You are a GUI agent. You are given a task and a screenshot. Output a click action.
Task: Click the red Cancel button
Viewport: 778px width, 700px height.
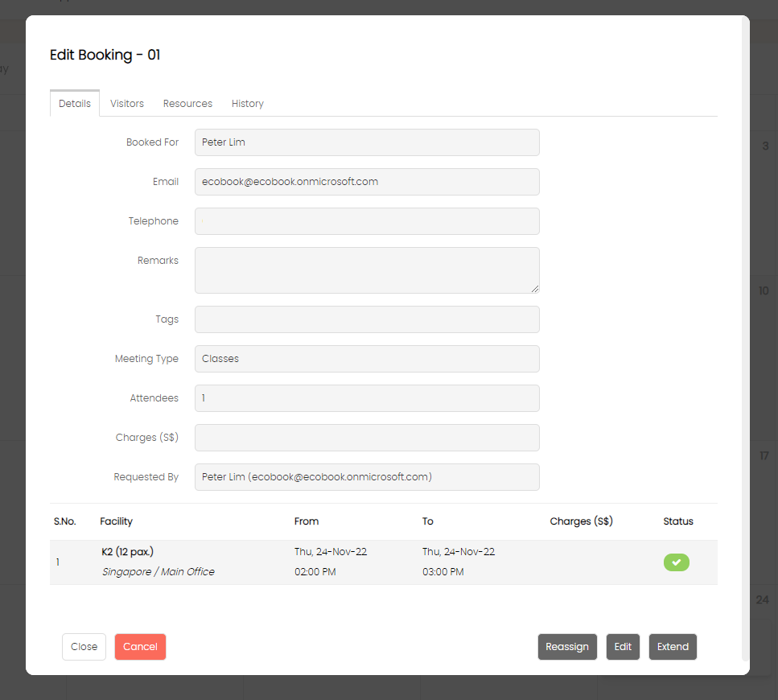(x=140, y=646)
